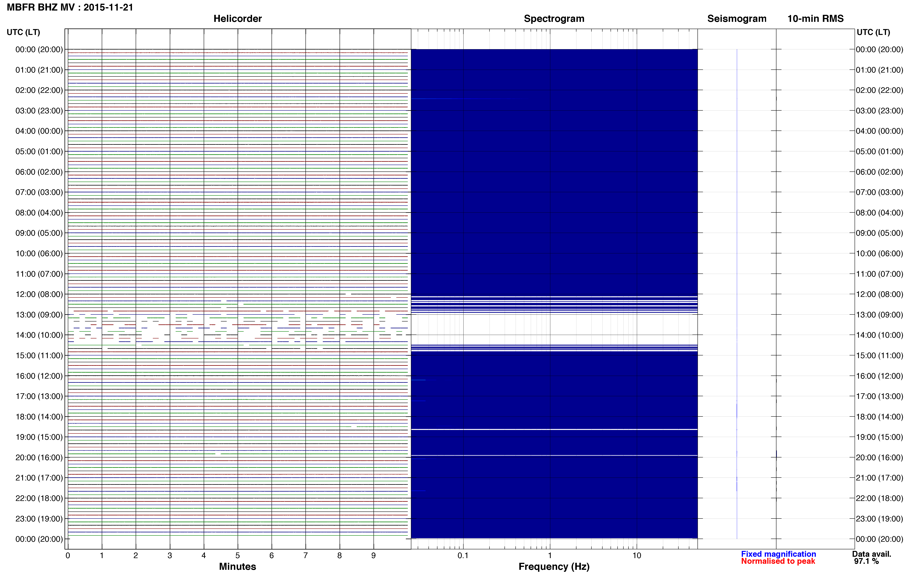Click 20:00 (16:00) on the Helicorder axis
The height and width of the screenshot is (578, 924).
tap(39, 458)
